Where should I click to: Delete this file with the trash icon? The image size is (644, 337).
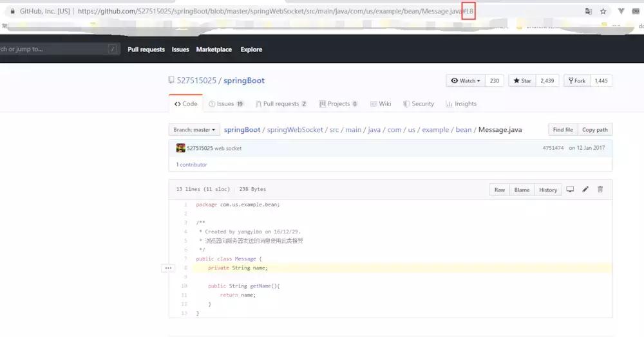tap(600, 190)
